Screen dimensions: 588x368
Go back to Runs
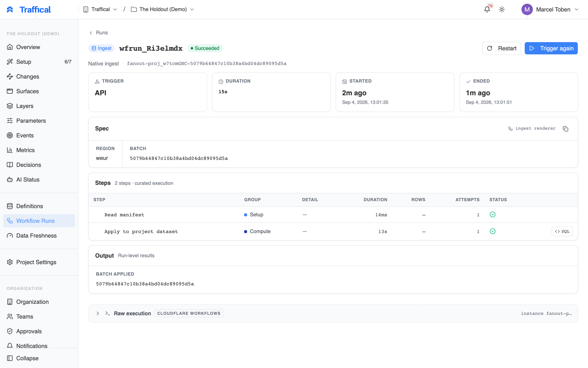[99, 33]
